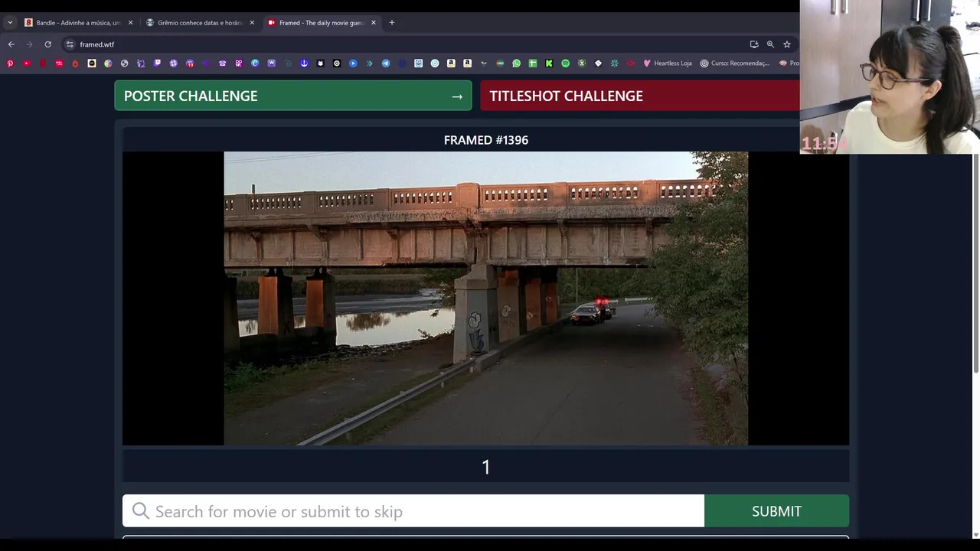980x551 pixels.
Task: Switch to the Grêmio conhece datas tab
Action: coord(199,23)
